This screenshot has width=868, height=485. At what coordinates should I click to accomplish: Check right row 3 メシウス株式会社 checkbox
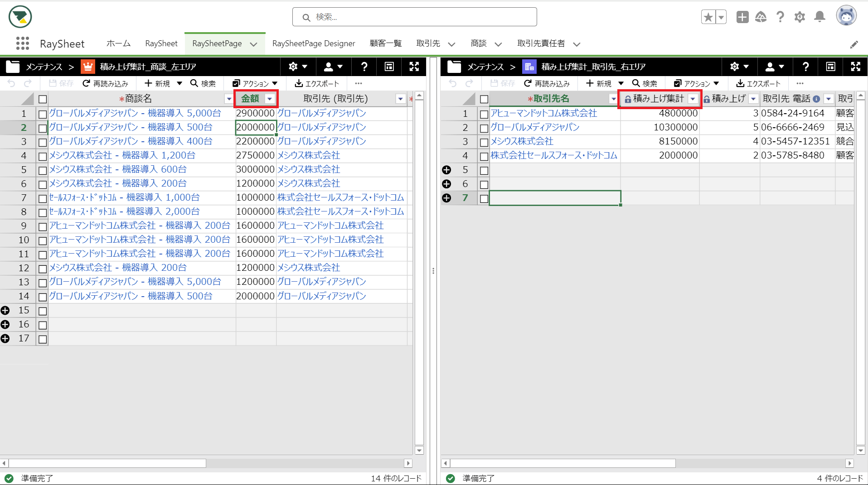484,142
